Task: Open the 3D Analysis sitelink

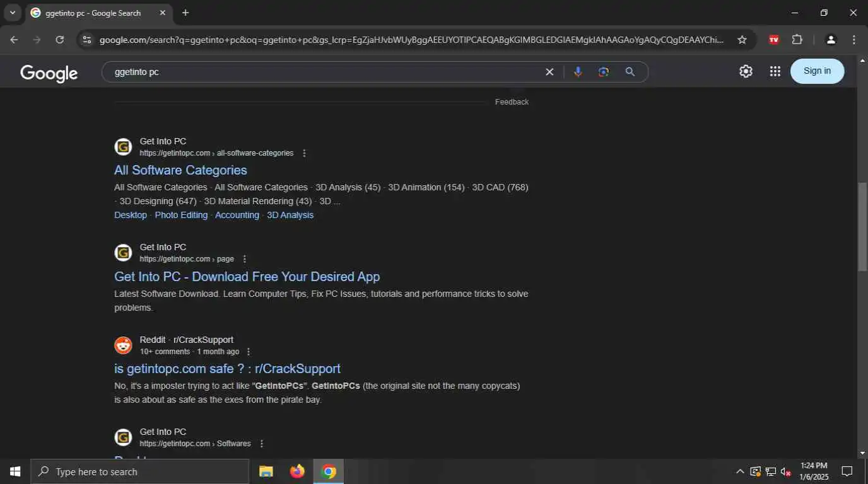Action: pos(290,215)
